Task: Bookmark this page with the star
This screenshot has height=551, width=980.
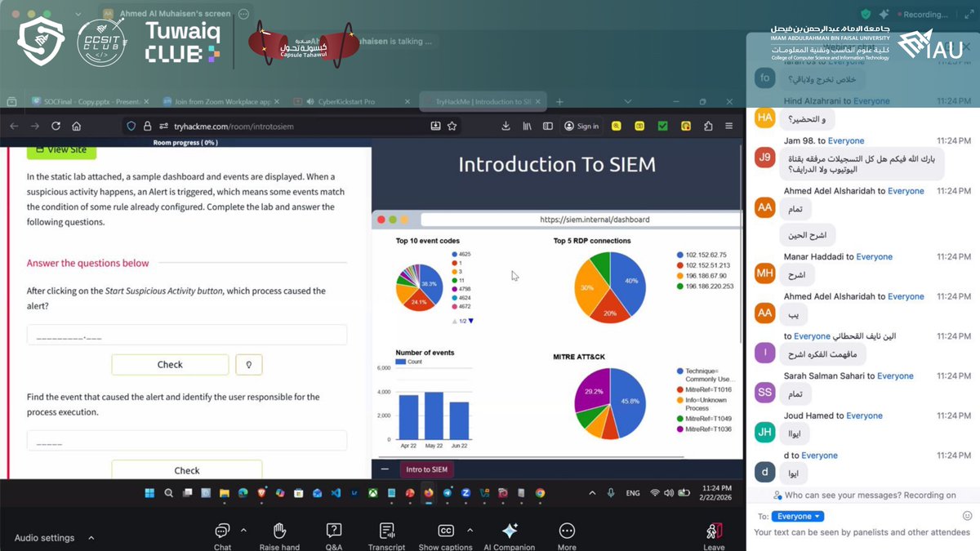Action: (x=452, y=126)
